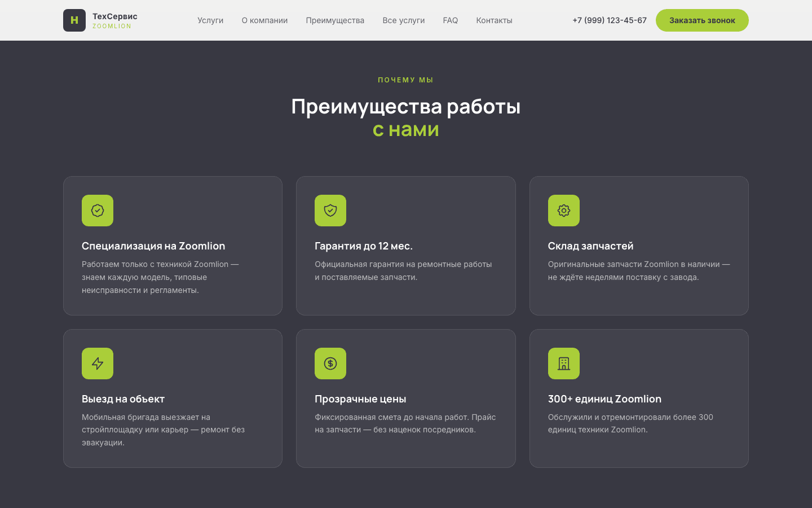The width and height of the screenshot is (812, 508).
Task: Click the title Специализация на Zoomlion
Action: click(x=153, y=246)
